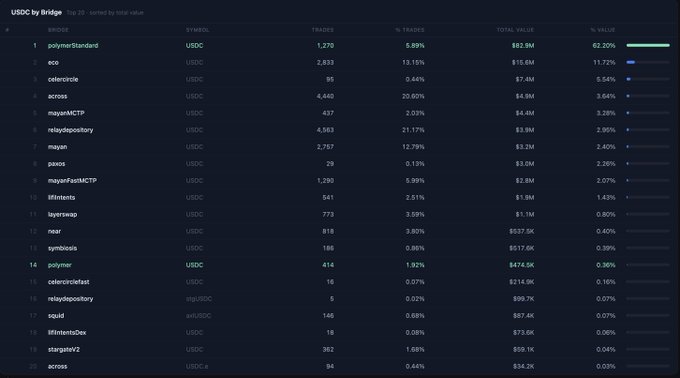Click relaydepository in the stgUSDC row
The height and width of the screenshot is (378, 680).
coord(70,299)
